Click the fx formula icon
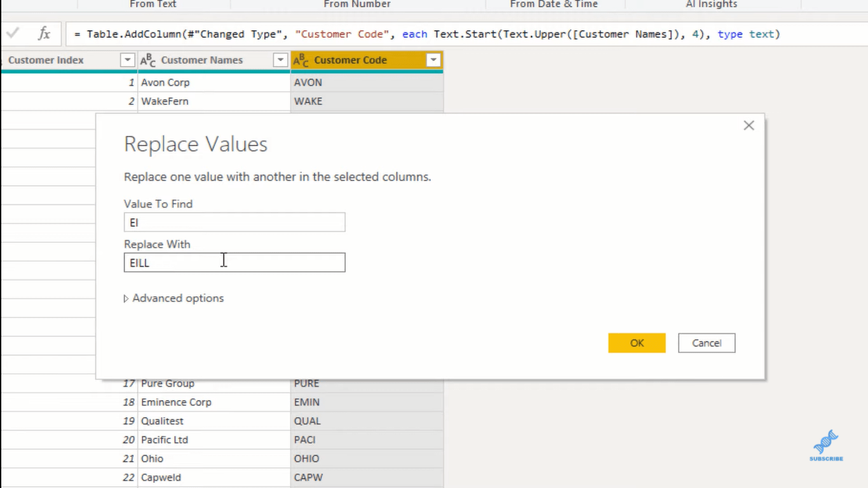868x488 pixels. [44, 34]
